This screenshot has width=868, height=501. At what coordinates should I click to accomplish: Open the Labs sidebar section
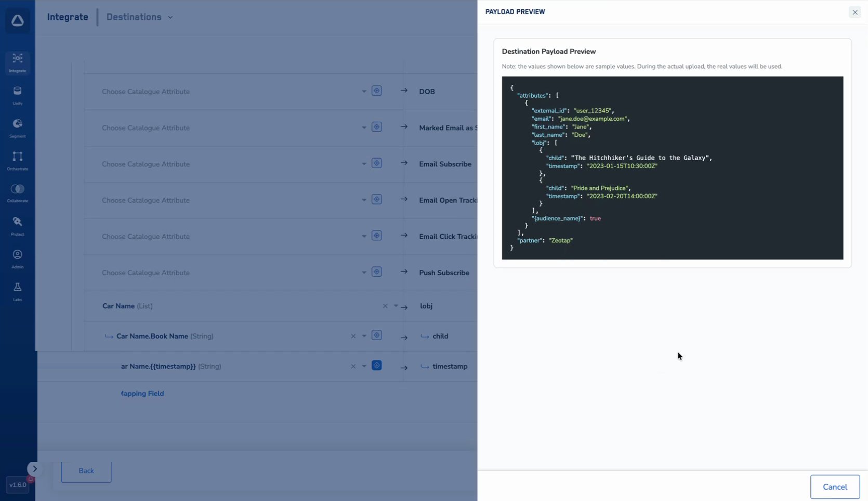(17, 291)
